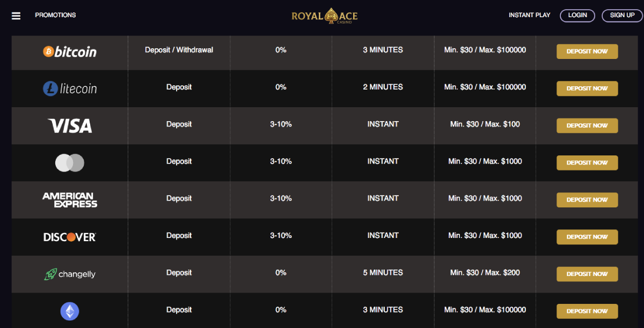Select the Bitcoin payment logo
644x328 pixels.
pyautogui.click(x=70, y=51)
